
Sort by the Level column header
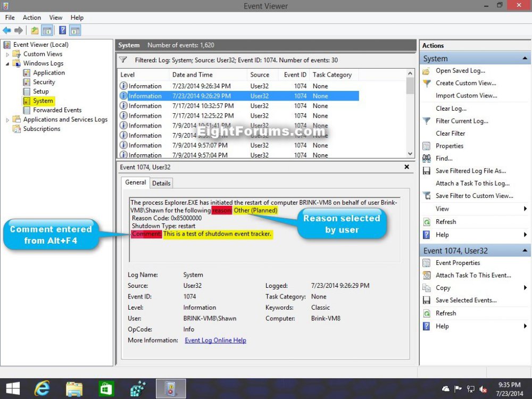(x=143, y=74)
